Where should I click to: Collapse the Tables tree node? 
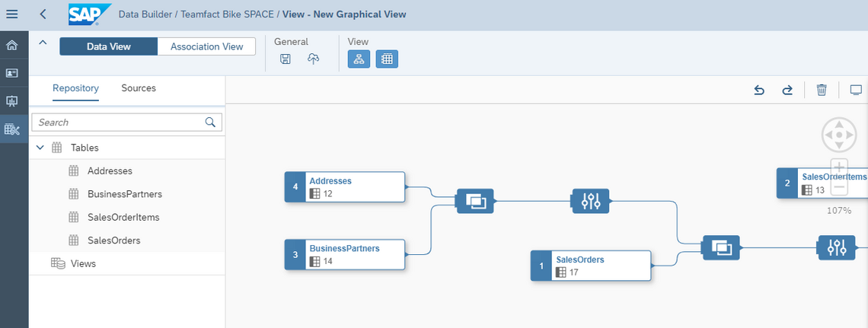(x=40, y=148)
